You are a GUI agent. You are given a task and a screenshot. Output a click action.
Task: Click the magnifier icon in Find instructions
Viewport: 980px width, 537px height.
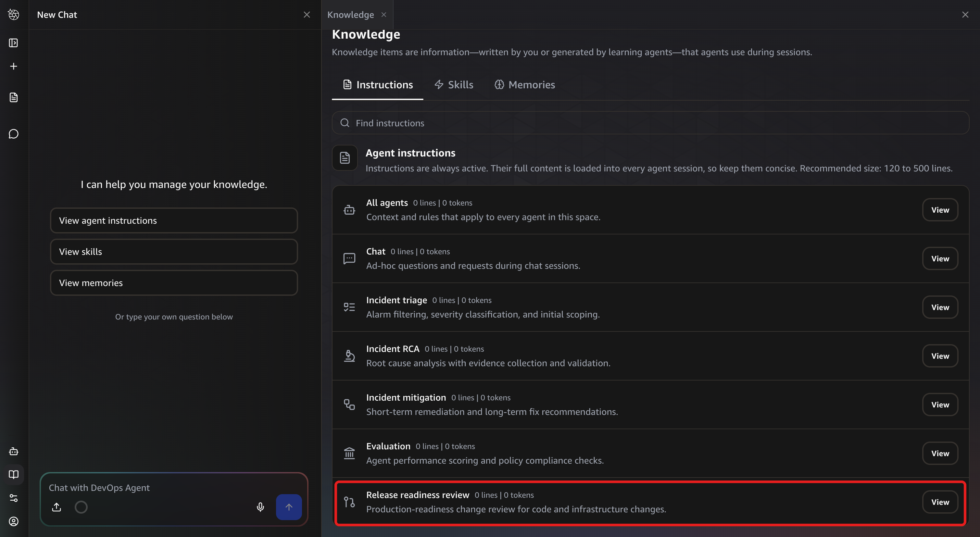pyautogui.click(x=345, y=122)
